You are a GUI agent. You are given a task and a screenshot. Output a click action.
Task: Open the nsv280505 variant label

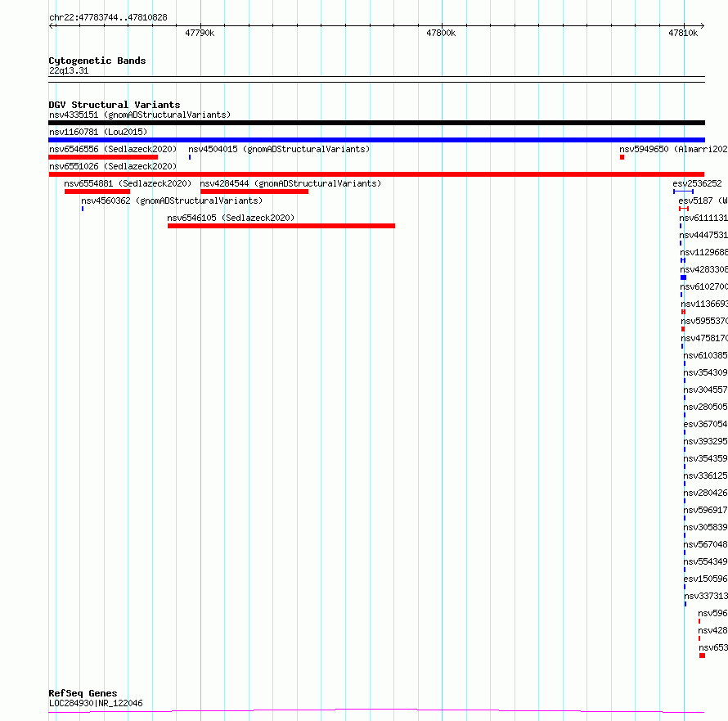tap(706, 407)
